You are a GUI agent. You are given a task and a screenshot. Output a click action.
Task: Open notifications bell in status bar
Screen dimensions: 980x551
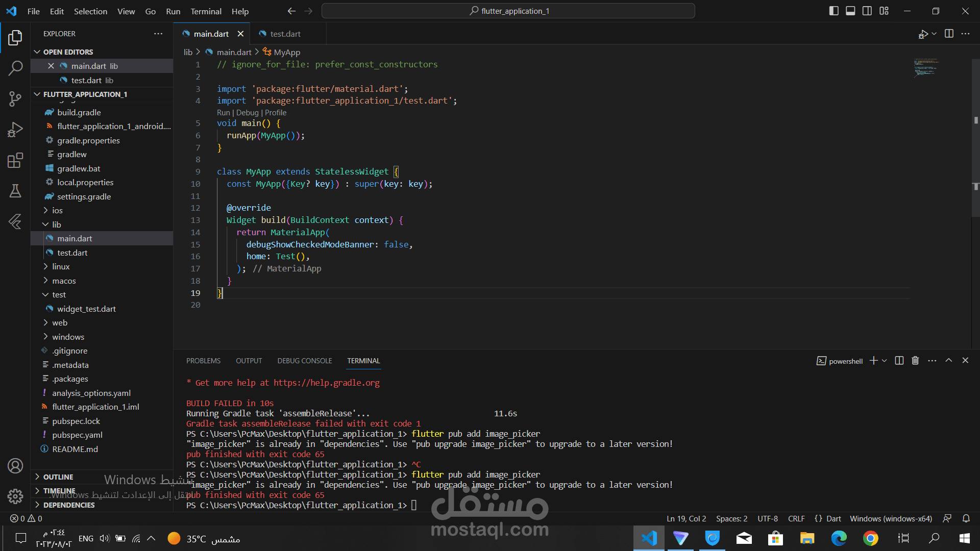966,518
